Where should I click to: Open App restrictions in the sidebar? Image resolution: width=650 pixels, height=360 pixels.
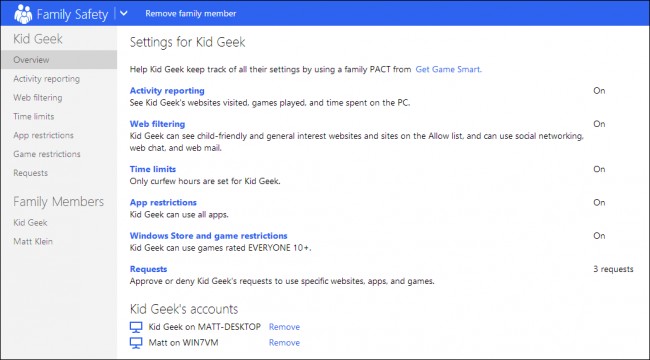[43, 135]
